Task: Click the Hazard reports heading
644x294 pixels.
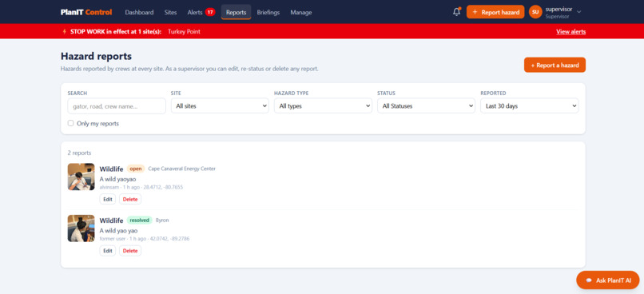Action: click(96, 56)
